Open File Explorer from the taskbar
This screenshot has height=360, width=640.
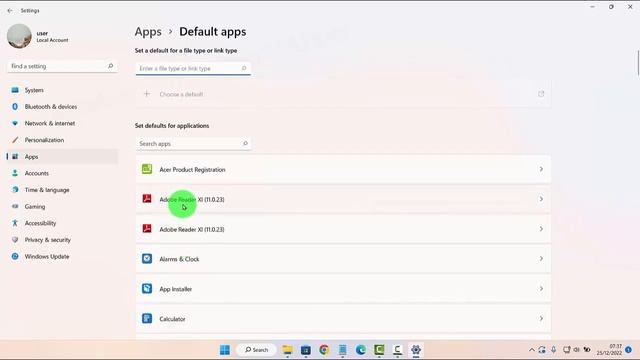point(288,350)
